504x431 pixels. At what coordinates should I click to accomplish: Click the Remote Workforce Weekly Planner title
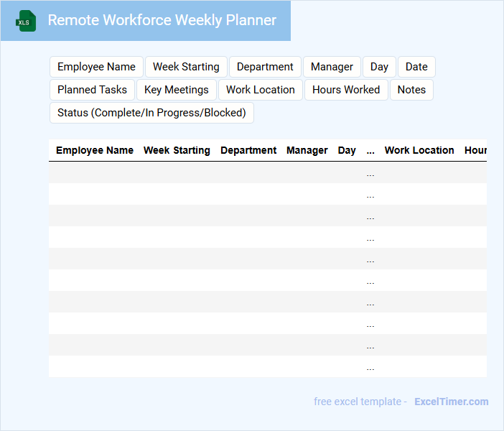tap(162, 20)
